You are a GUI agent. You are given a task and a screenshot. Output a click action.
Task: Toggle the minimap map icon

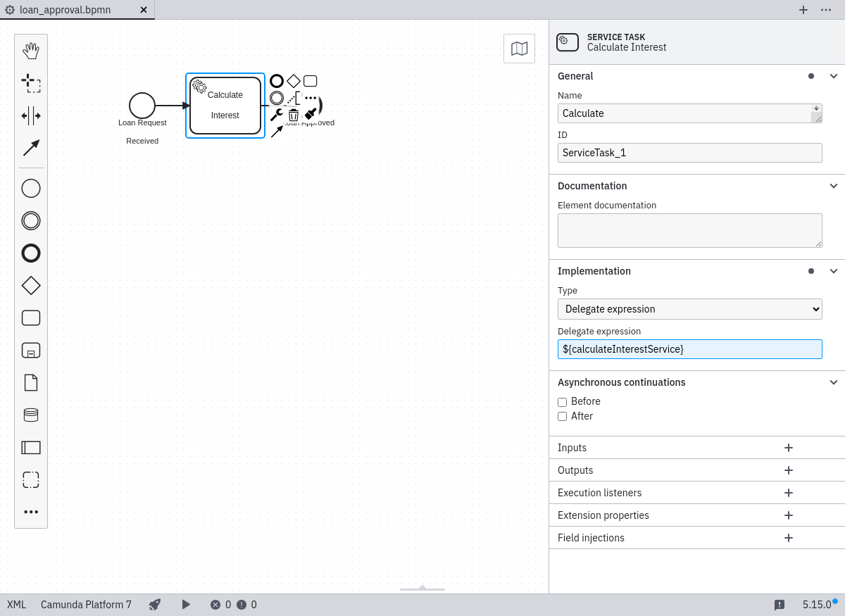point(519,49)
